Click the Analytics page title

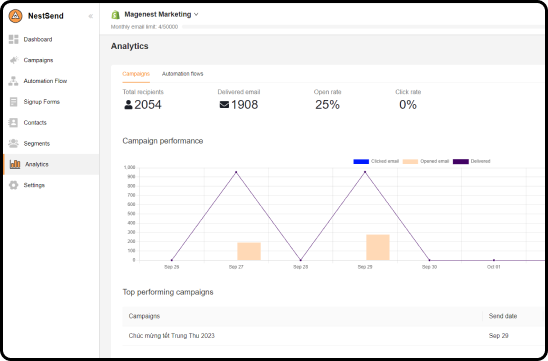click(x=130, y=46)
